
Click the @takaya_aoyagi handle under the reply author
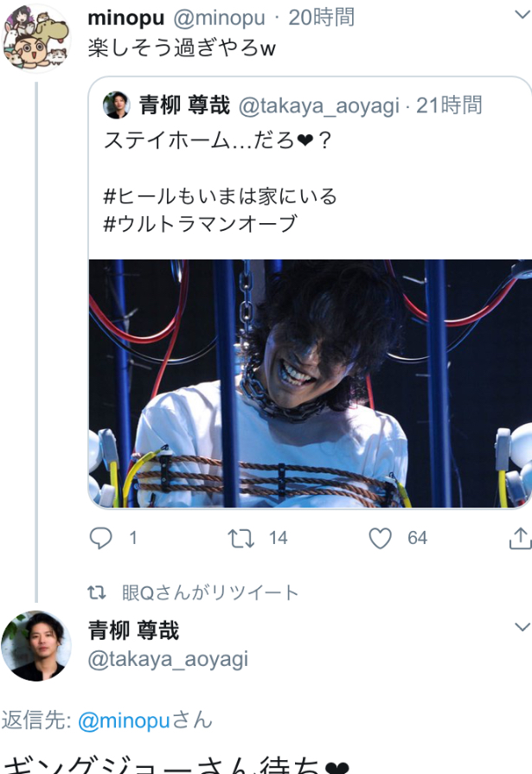coord(168,660)
